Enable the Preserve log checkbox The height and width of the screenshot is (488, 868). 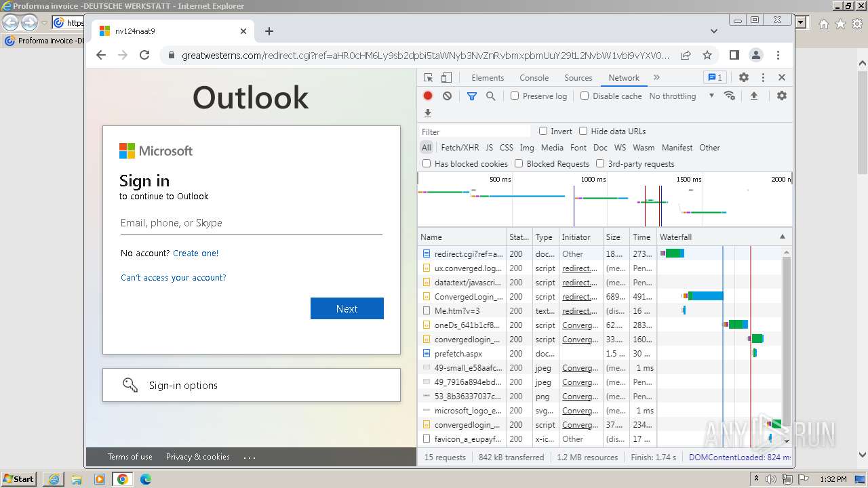coord(515,96)
